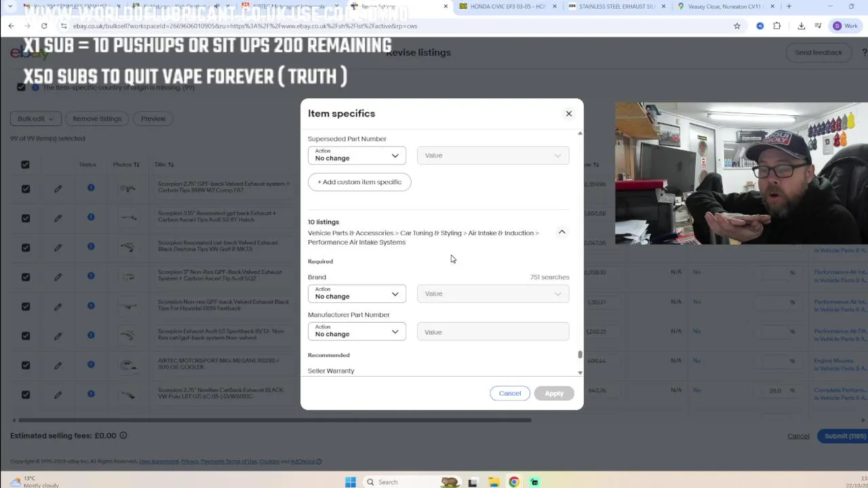
Task: Uncheck the Audi SQ2 exhaust listing
Action: click(25, 277)
